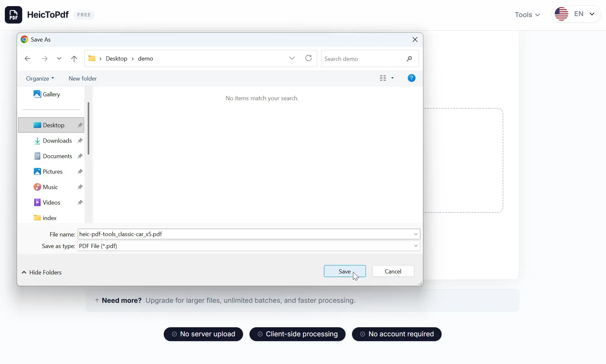This screenshot has height=364, width=606.
Task: Click the breadcrumb arrow before demo
Action: 132,59
